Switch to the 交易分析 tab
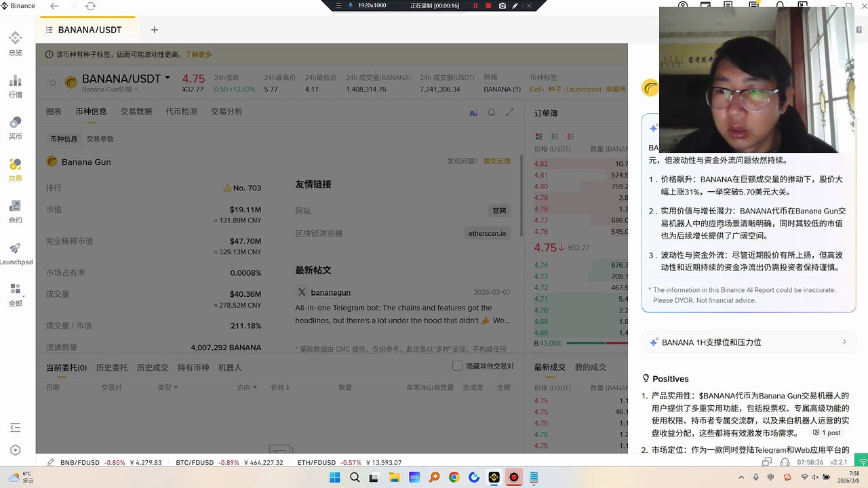The image size is (868, 488). [226, 111]
